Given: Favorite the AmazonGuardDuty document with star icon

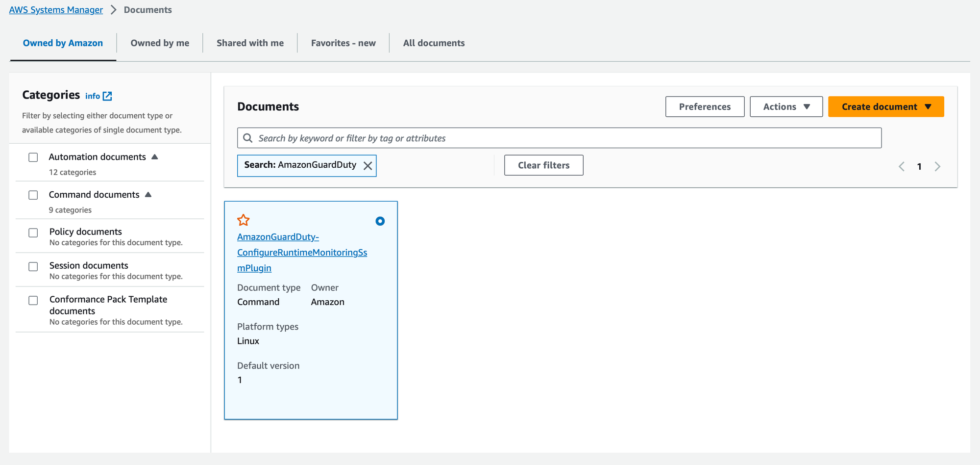Looking at the screenshot, I should click(244, 220).
